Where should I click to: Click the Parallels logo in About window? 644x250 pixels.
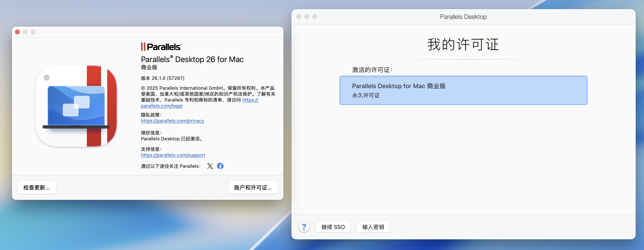(161, 47)
